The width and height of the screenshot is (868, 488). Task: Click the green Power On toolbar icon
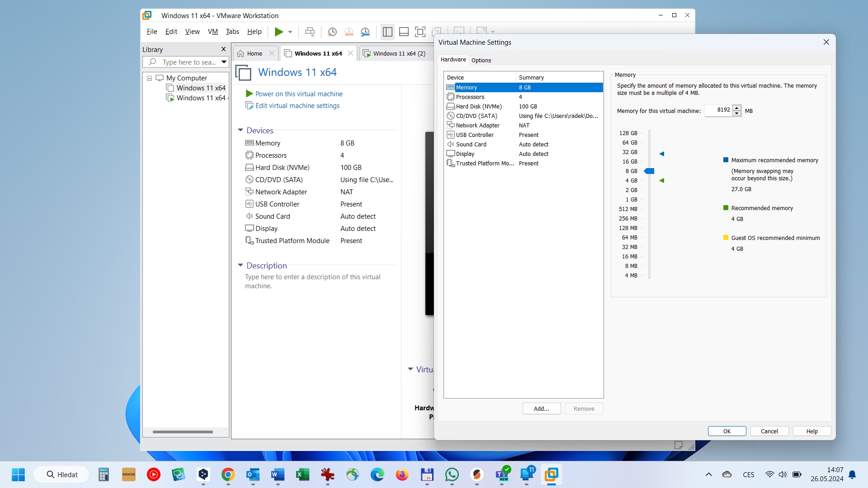[x=279, y=32]
